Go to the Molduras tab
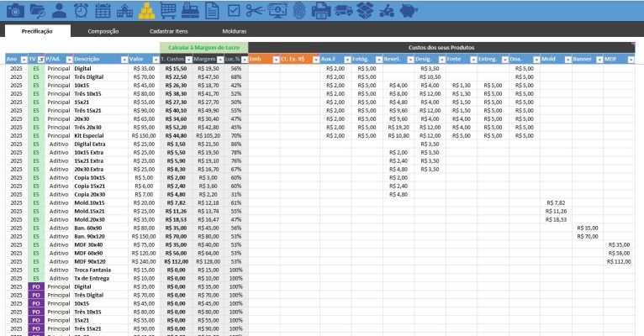This screenshot has height=336, width=644. tap(235, 30)
